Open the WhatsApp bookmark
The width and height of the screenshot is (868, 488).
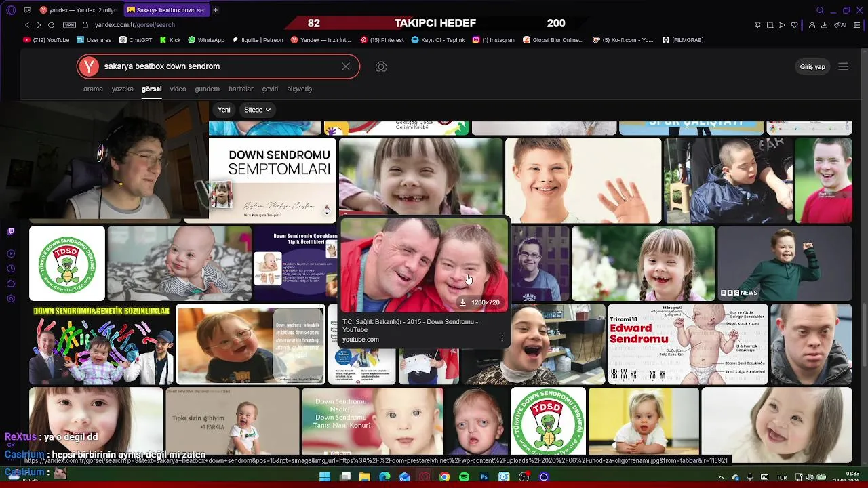(x=206, y=40)
